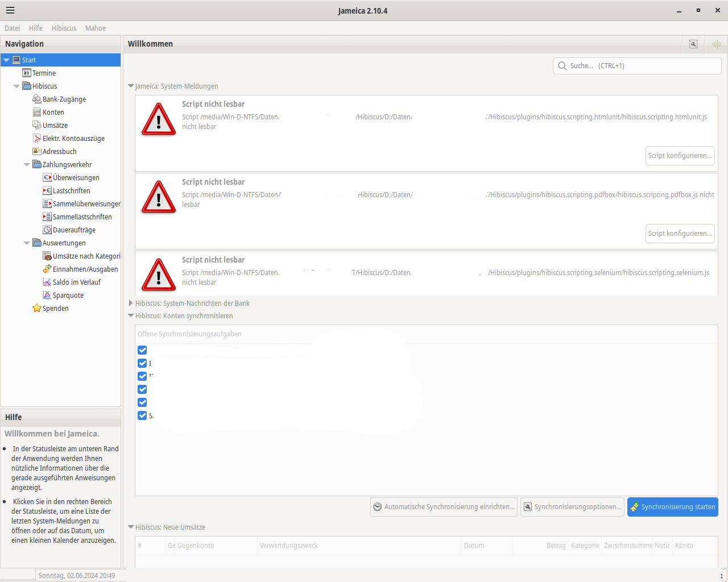Sort table by Datum column header
Screen dimensions: 728x582
point(487,546)
